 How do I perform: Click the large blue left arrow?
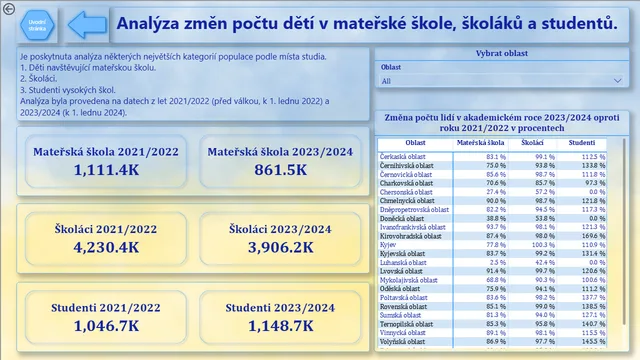87,25
